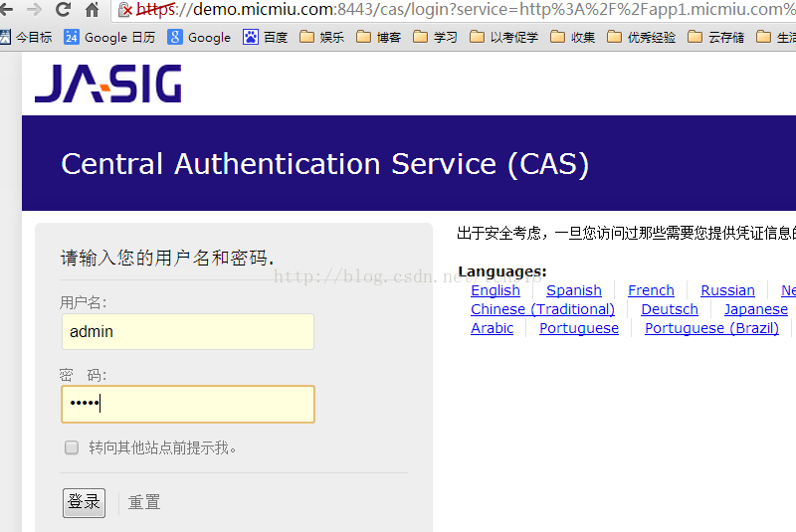Click the Languages: label
This screenshot has height=532, width=796.
(501, 271)
